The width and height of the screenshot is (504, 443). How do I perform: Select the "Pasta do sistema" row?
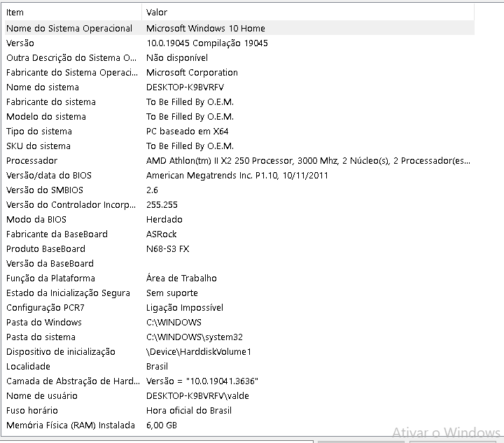239,337
